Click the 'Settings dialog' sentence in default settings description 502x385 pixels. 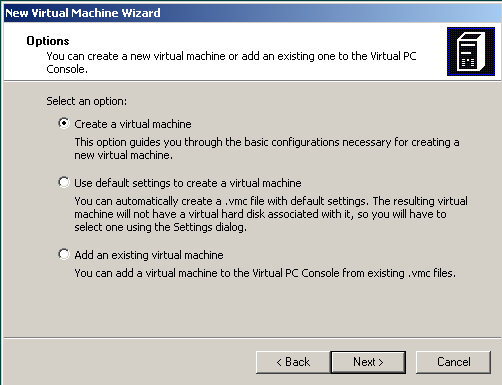160,227
